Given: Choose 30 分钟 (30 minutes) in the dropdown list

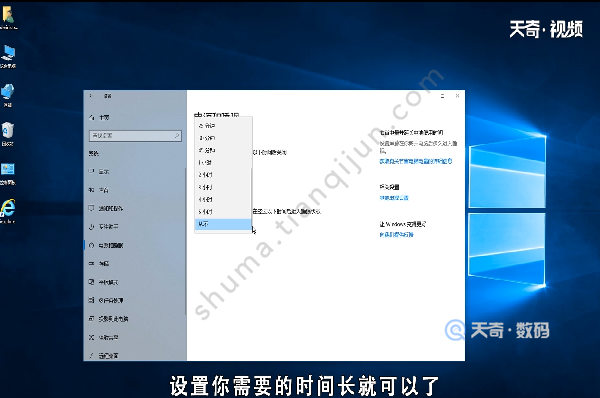Looking at the screenshot, I should (x=223, y=138).
